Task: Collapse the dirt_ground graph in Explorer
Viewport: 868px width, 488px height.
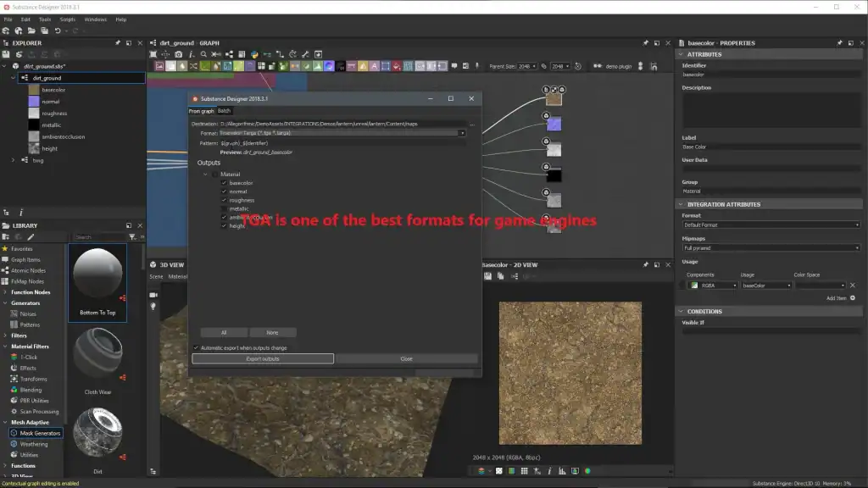Action: (x=14, y=78)
